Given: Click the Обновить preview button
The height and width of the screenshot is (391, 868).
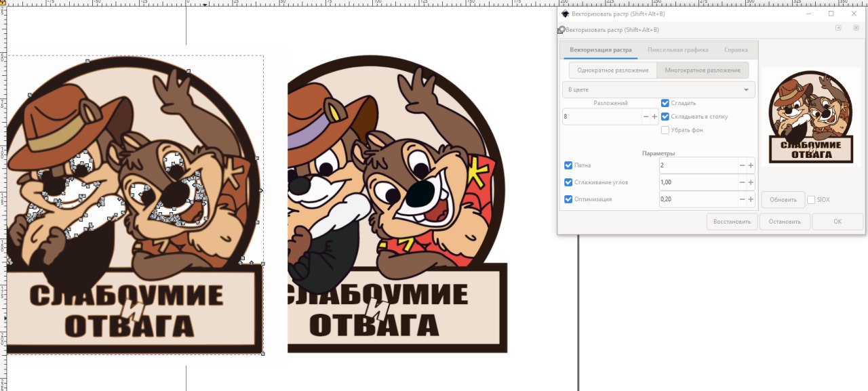Looking at the screenshot, I should [783, 200].
